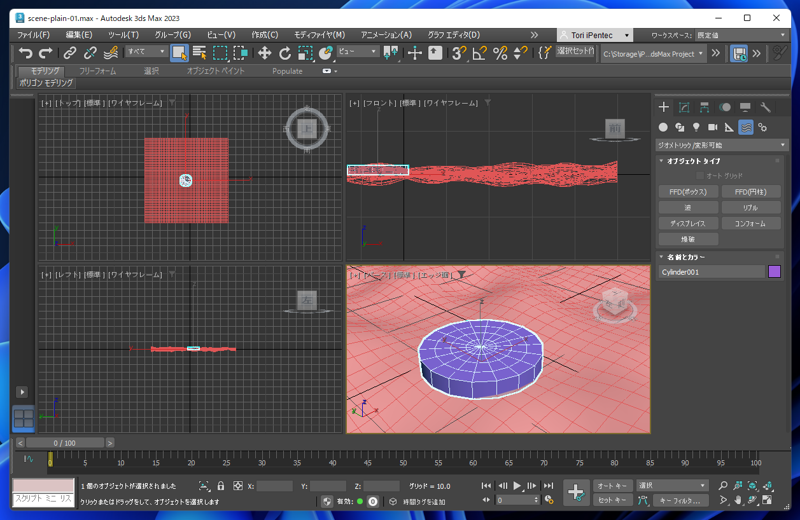Select the Lights bulb category icon
The image size is (800, 520).
click(696, 127)
